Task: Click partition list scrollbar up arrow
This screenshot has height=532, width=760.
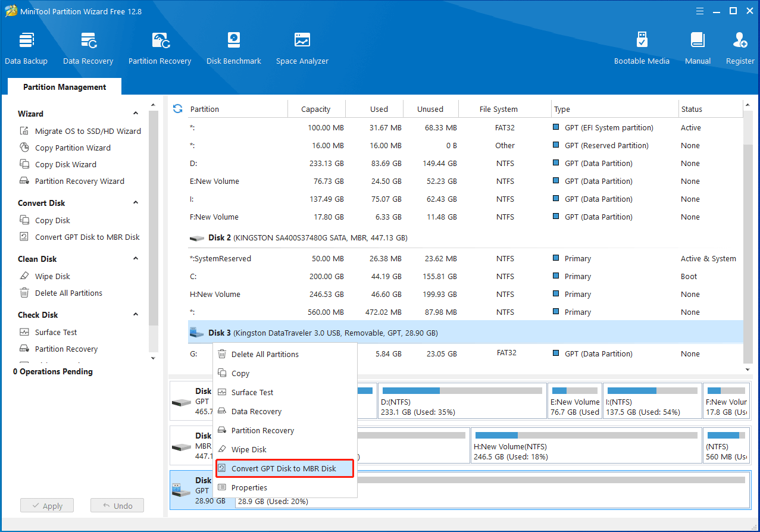Action: click(x=748, y=105)
